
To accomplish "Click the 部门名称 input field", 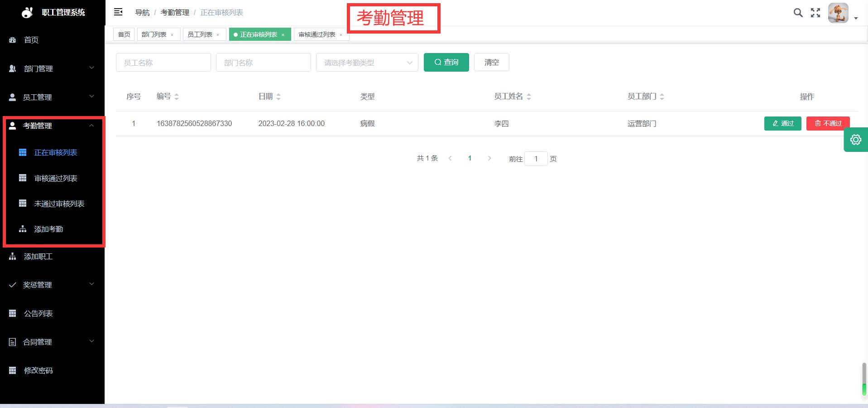I will point(264,63).
